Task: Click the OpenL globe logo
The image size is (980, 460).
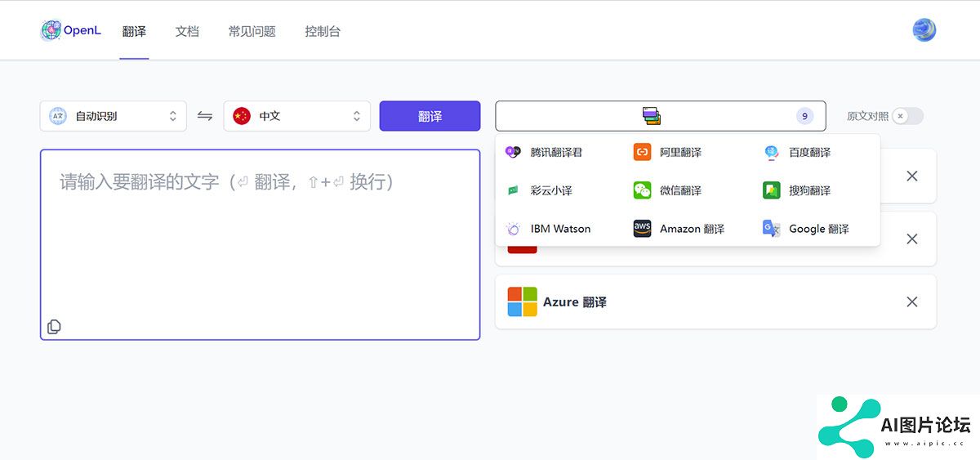Action: [x=51, y=31]
